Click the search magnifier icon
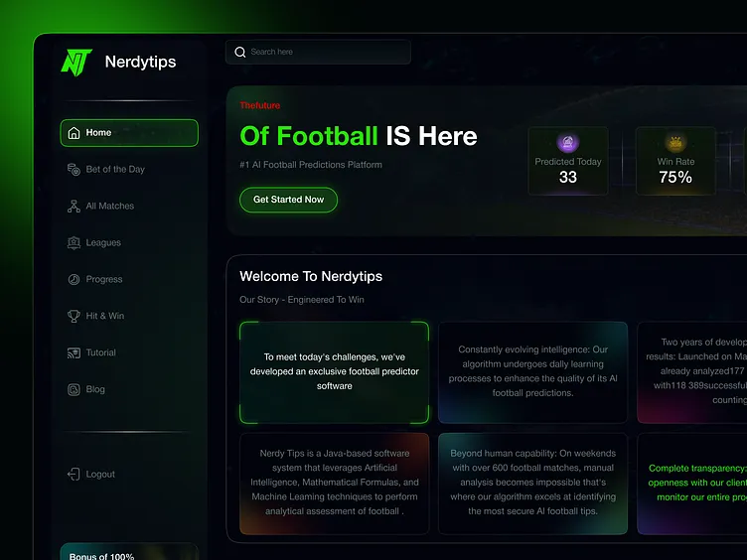The height and width of the screenshot is (560, 747). coord(240,52)
